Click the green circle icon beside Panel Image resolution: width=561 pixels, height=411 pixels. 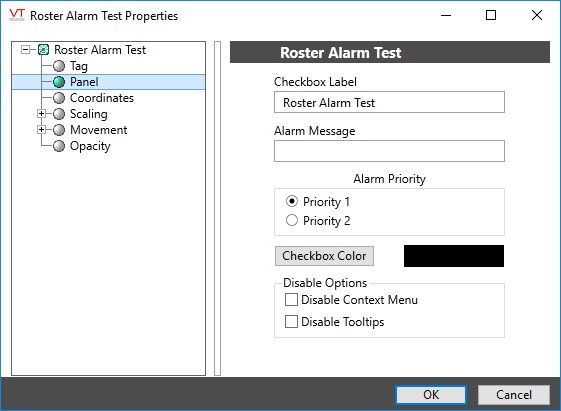[59, 82]
